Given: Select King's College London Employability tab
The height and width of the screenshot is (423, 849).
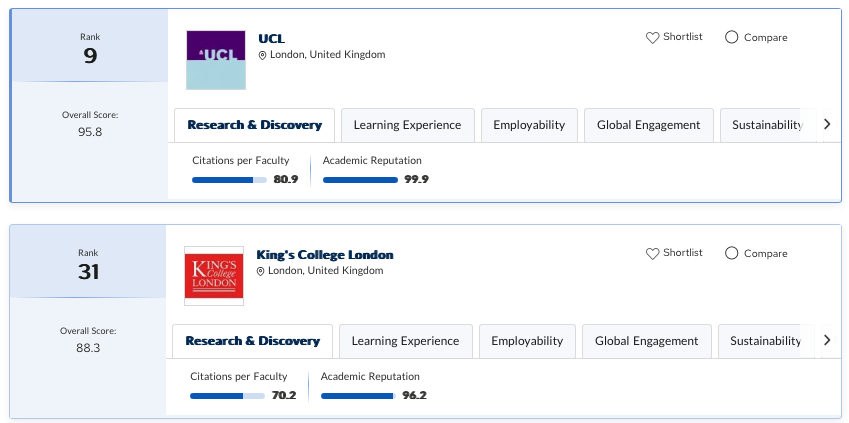Looking at the screenshot, I should point(527,341).
